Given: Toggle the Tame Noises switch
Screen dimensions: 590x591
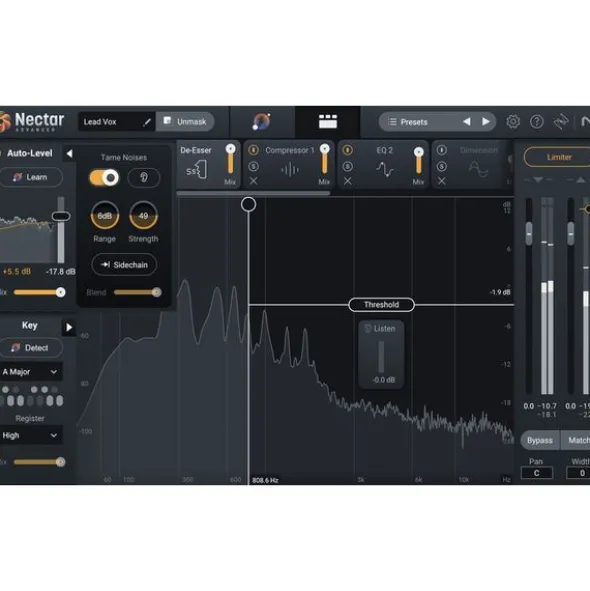Looking at the screenshot, I should click(x=104, y=178).
